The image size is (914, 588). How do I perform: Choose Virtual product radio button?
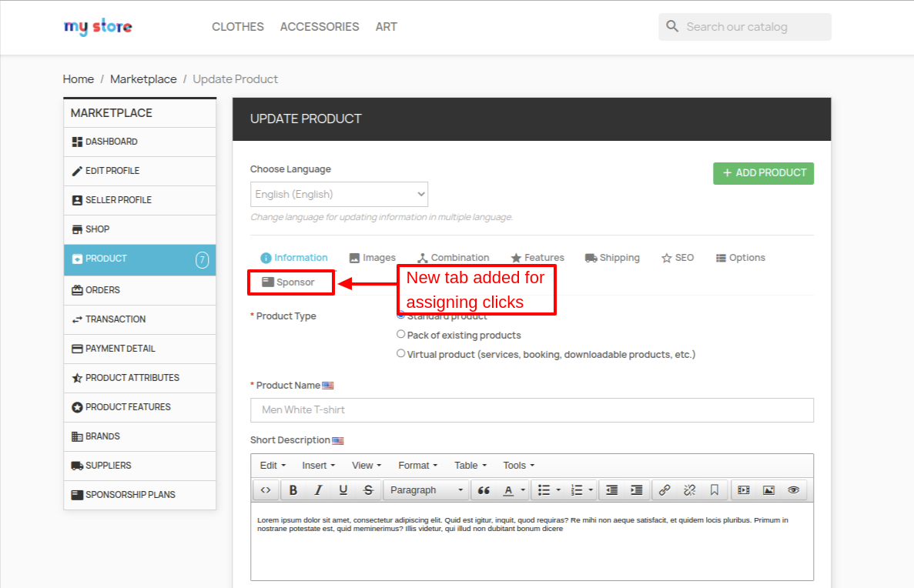click(x=400, y=354)
